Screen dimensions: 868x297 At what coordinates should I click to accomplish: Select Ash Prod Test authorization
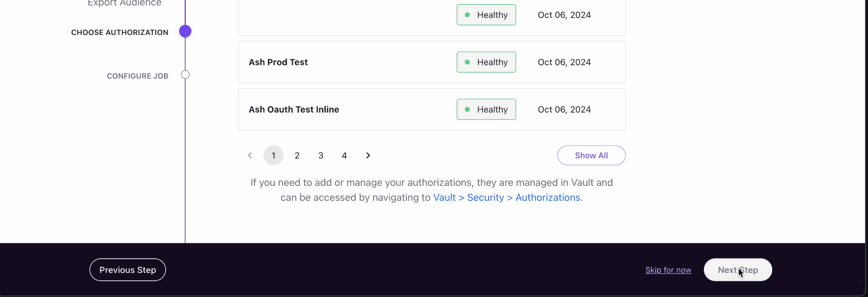coord(432,62)
